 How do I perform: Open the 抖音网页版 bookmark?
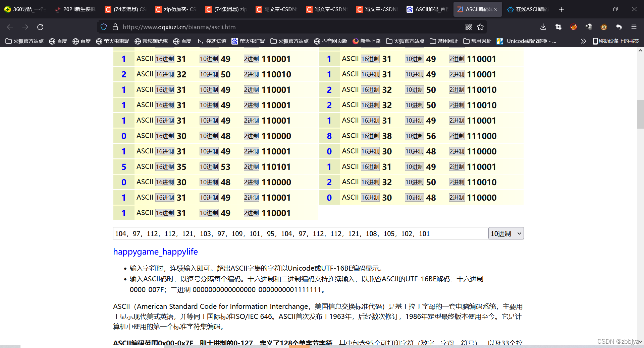pyautogui.click(x=331, y=41)
